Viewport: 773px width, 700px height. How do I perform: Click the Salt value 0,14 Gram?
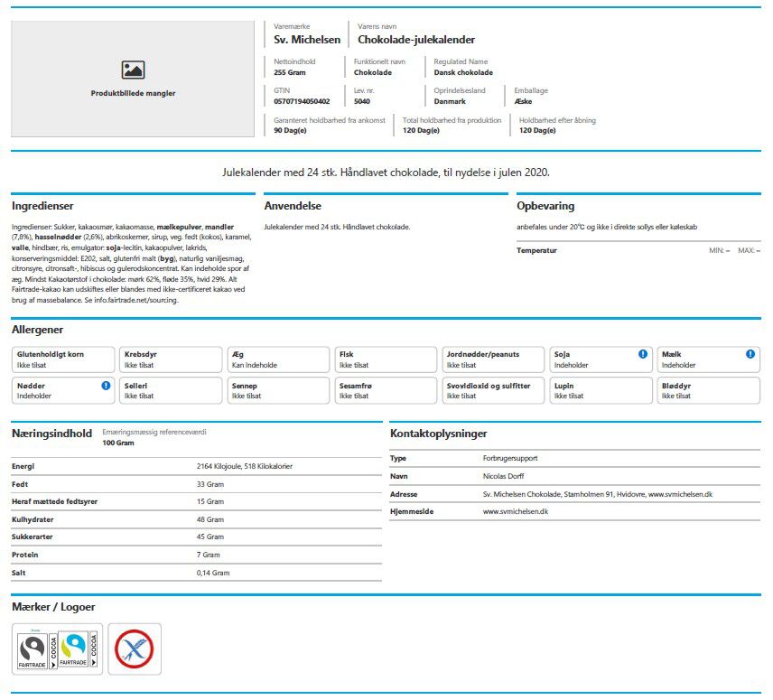point(213,573)
